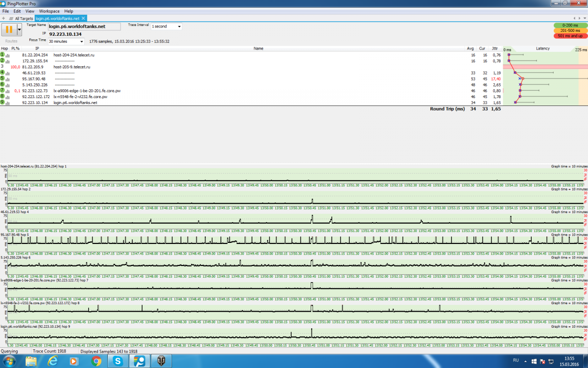Viewport: 588px width, 368px height.
Task: Open Skype from the taskbar
Action: pos(118,362)
